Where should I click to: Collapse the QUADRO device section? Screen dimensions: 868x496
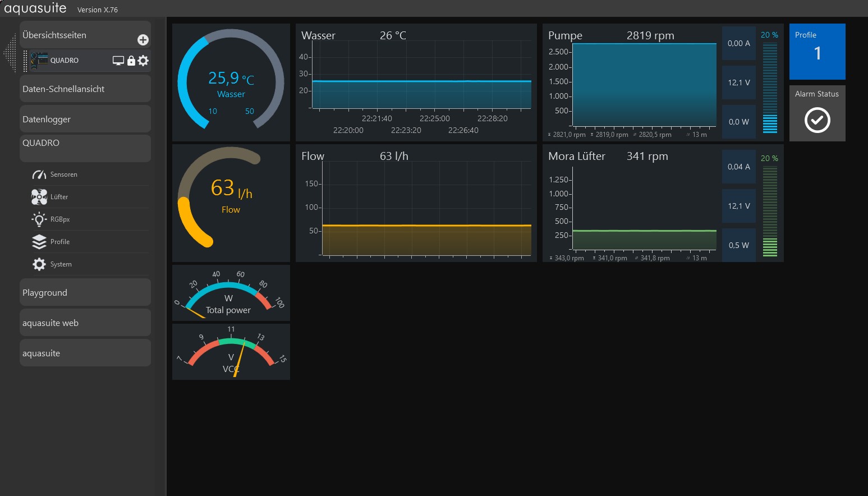[x=85, y=144]
